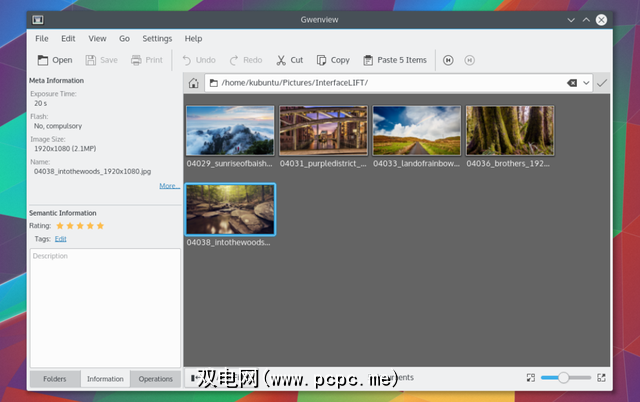Expand the location history dropdown arrow
The height and width of the screenshot is (402, 640).
click(586, 84)
